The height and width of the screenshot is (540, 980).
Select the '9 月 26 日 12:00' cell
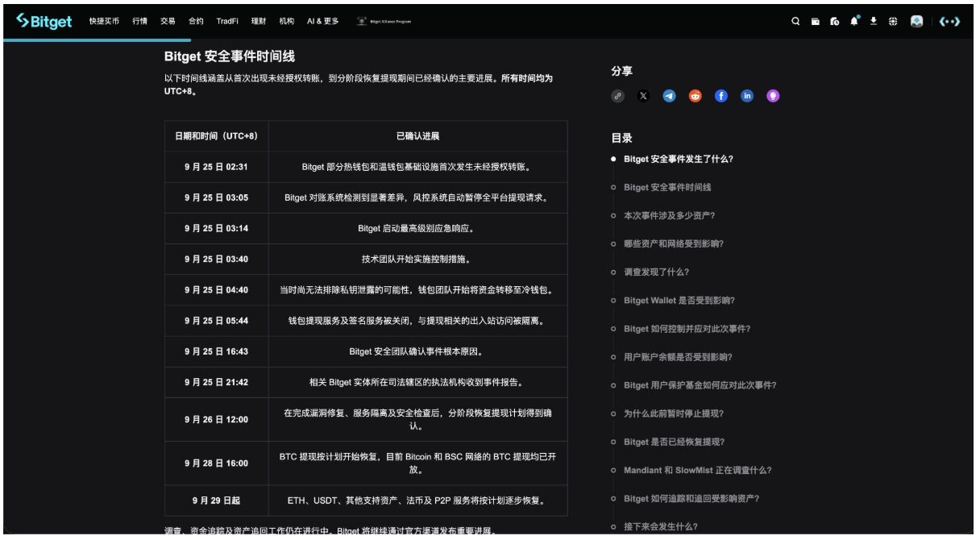[216, 419]
